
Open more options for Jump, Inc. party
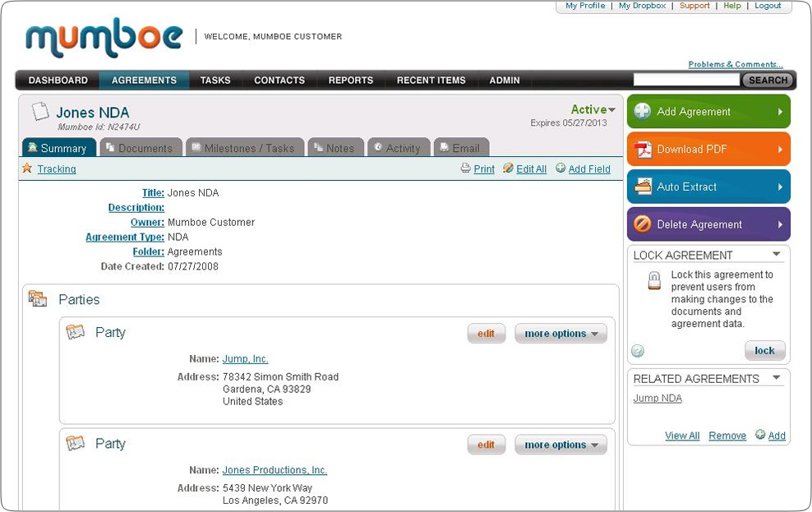[561, 334]
